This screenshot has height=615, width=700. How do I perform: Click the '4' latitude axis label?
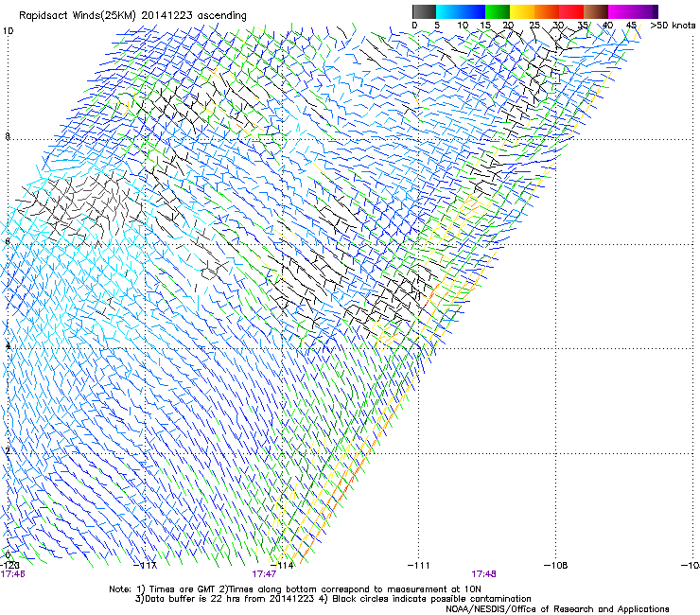[8, 346]
